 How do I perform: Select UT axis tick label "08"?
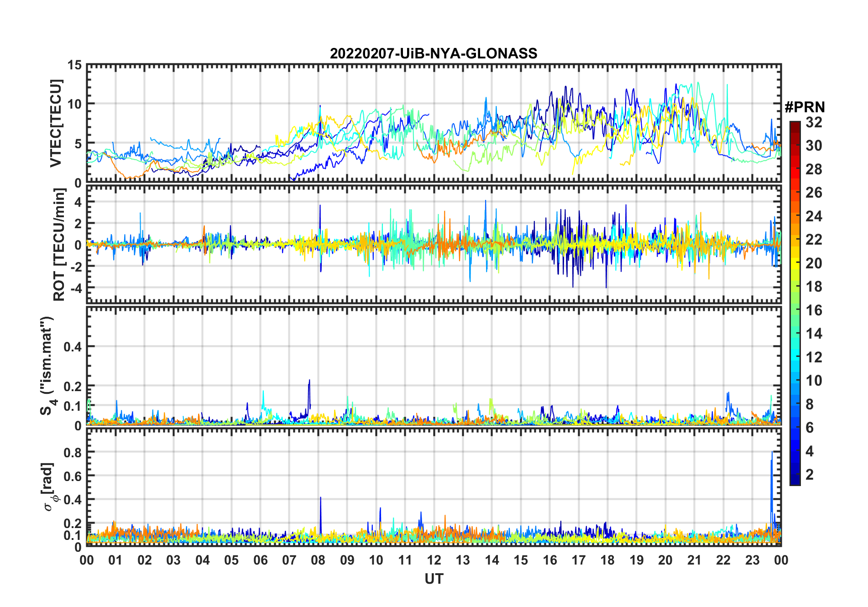tap(318, 560)
